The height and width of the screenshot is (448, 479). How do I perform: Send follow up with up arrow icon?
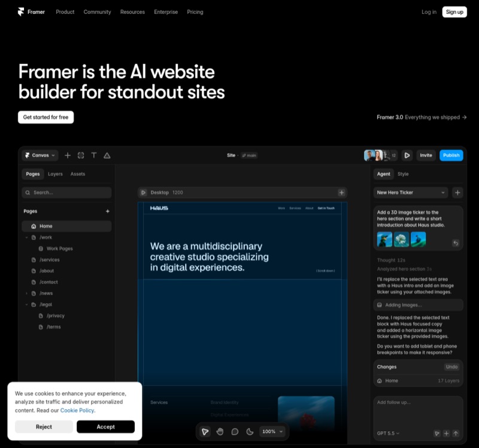point(456,434)
